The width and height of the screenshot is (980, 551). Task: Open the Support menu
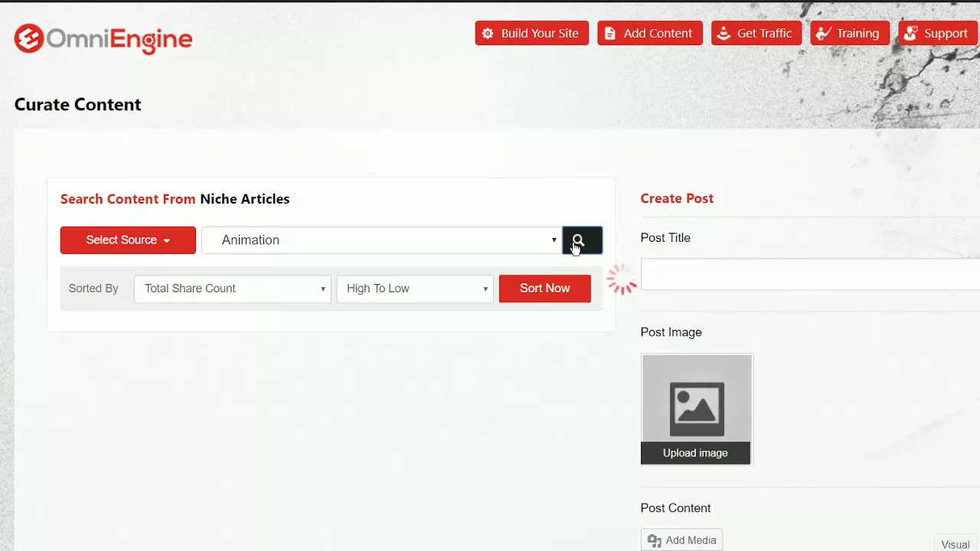point(938,33)
